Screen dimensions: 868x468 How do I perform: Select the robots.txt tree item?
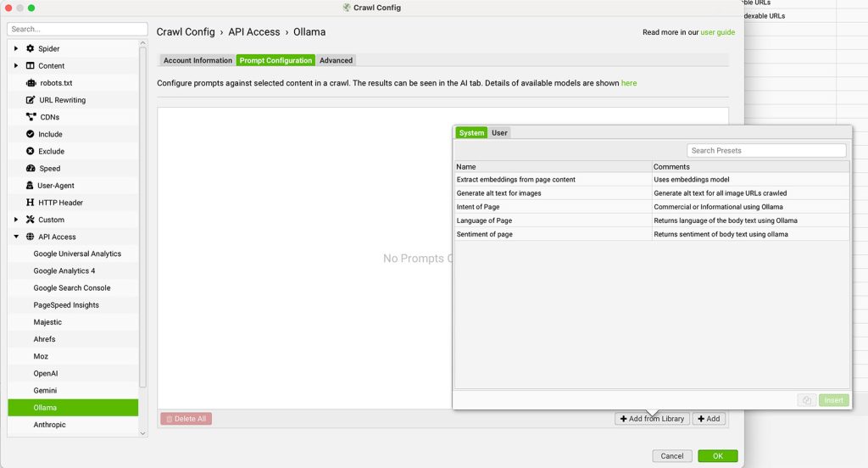click(x=73, y=82)
